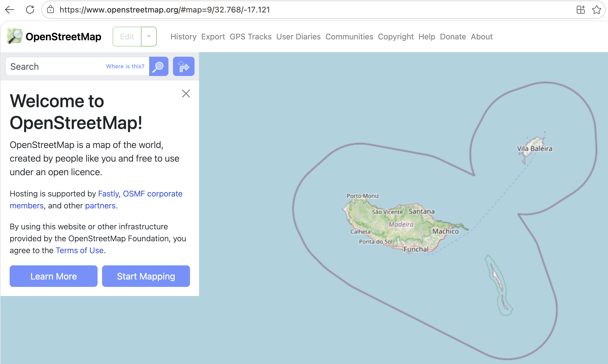Image resolution: width=608 pixels, height=364 pixels.
Task: Open the Edit dropdown arrow
Action: (149, 37)
